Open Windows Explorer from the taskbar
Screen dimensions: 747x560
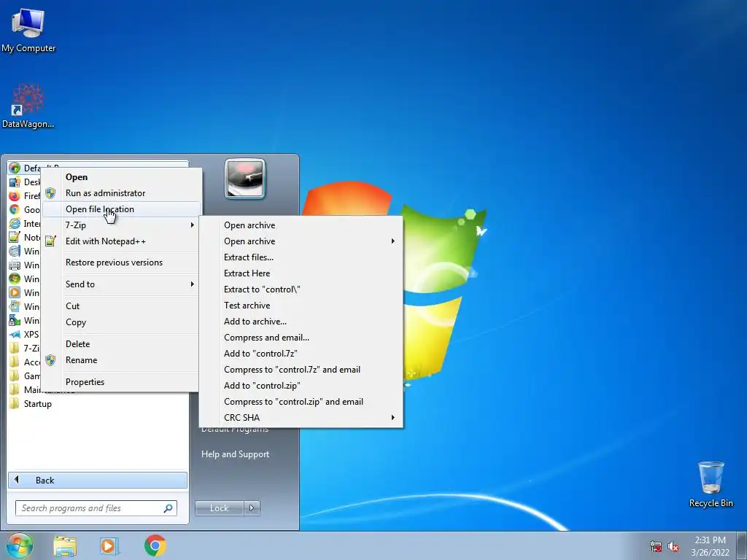click(x=65, y=546)
